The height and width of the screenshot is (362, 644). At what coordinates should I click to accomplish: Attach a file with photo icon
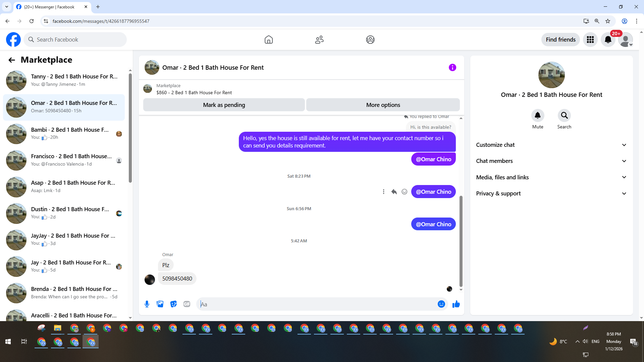click(x=160, y=304)
